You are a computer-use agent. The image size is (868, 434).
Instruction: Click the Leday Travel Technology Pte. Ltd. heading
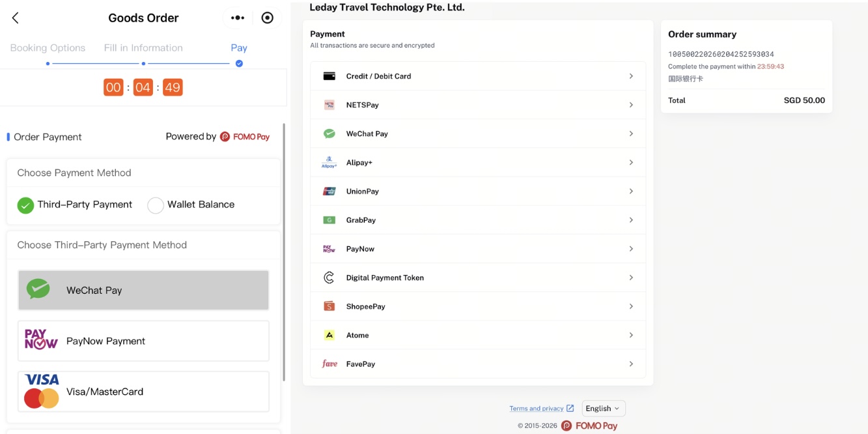tap(387, 8)
